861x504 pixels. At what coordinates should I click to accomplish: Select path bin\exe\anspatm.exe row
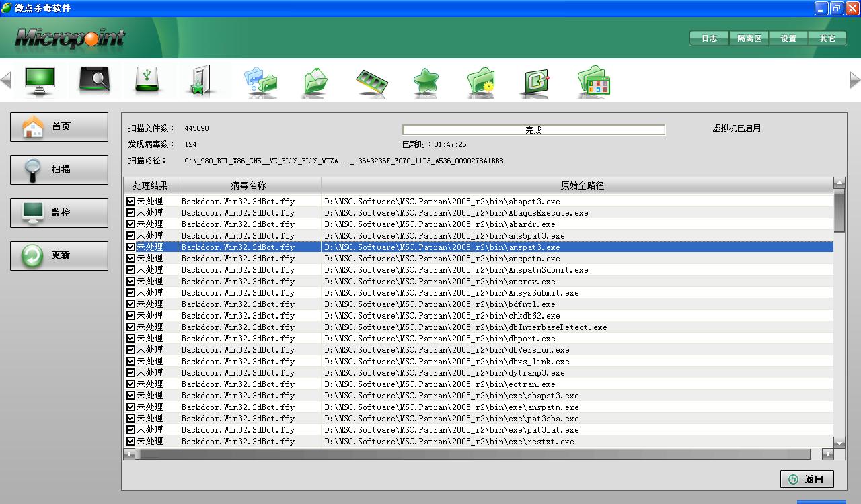(478, 407)
